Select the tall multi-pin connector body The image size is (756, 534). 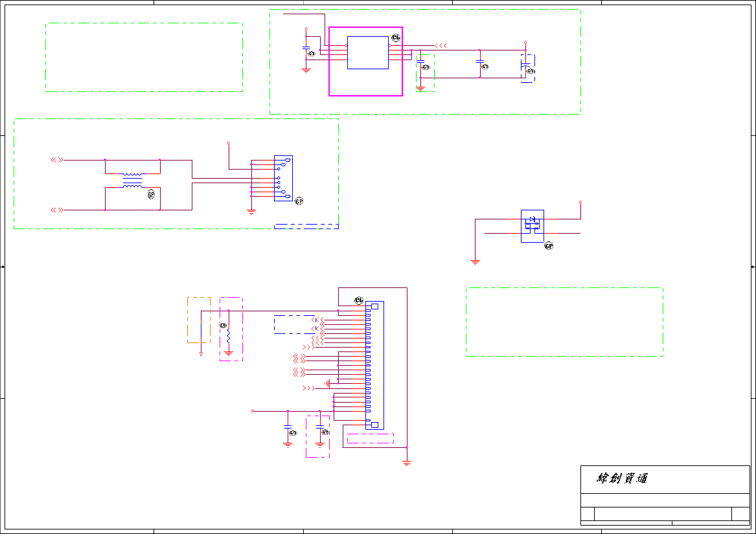coord(374,365)
